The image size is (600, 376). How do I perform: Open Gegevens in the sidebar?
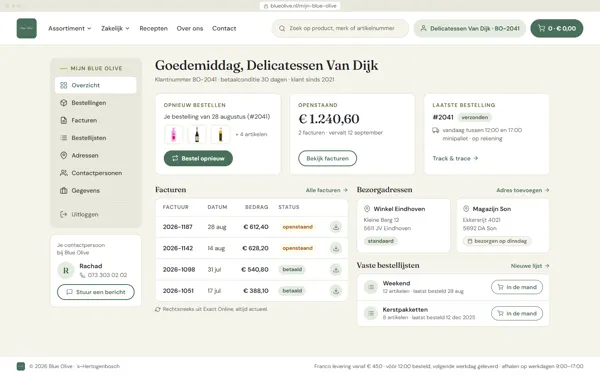coord(95,190)
